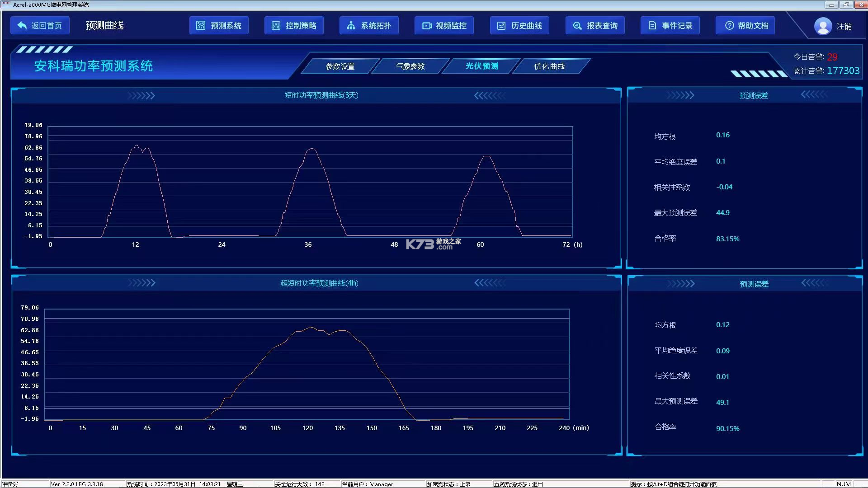Open the 控制策略 menu button

pyautogui.click(x=294, y=26)
